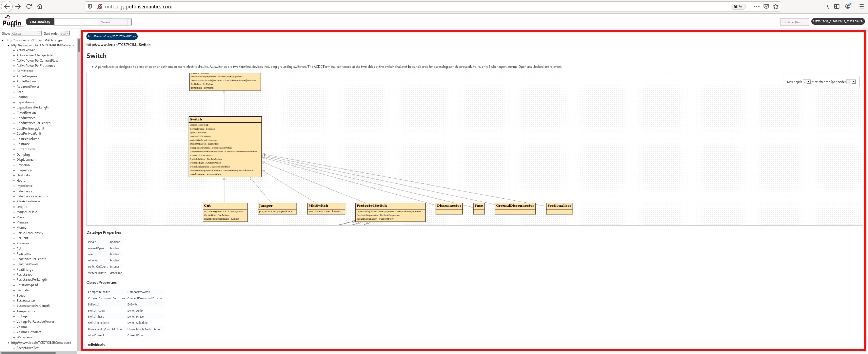
Task: Open the Sort order a-z dropdown
Action: [65, 33]
